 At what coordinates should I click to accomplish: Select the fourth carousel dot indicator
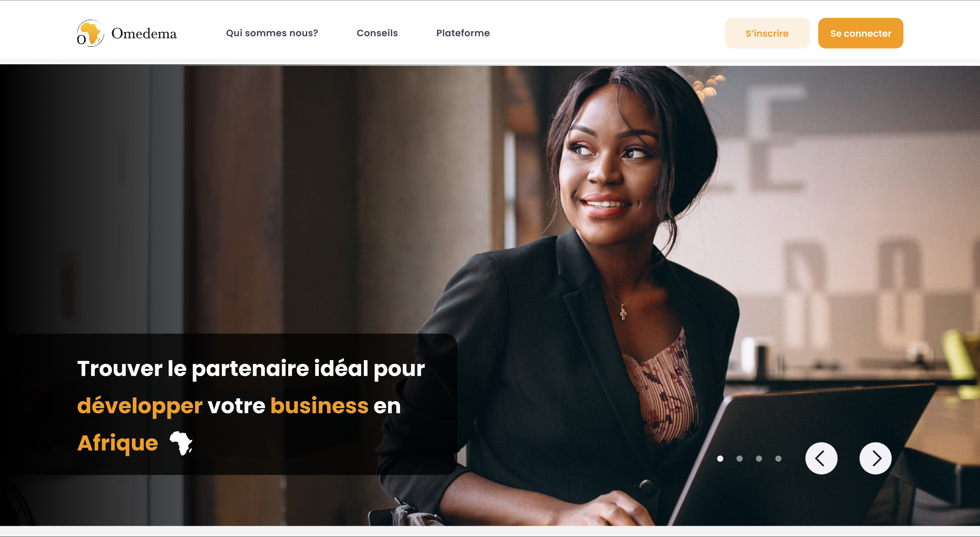click(778, 458)
